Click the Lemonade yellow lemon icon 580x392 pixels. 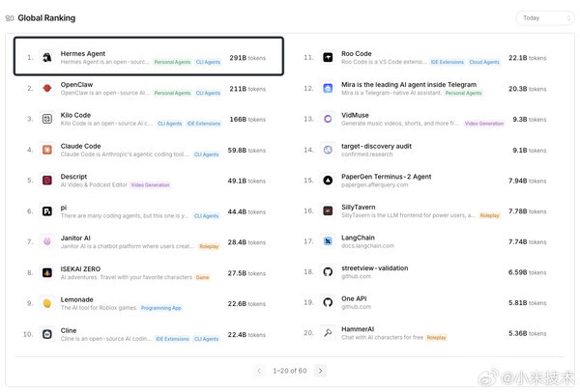(x=47, y=303)
